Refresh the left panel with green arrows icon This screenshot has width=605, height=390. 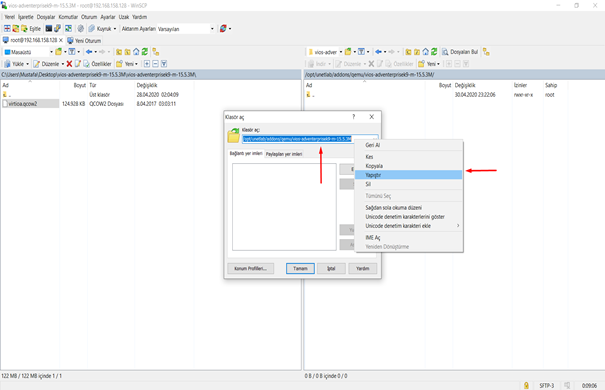[x=145, y=52]
